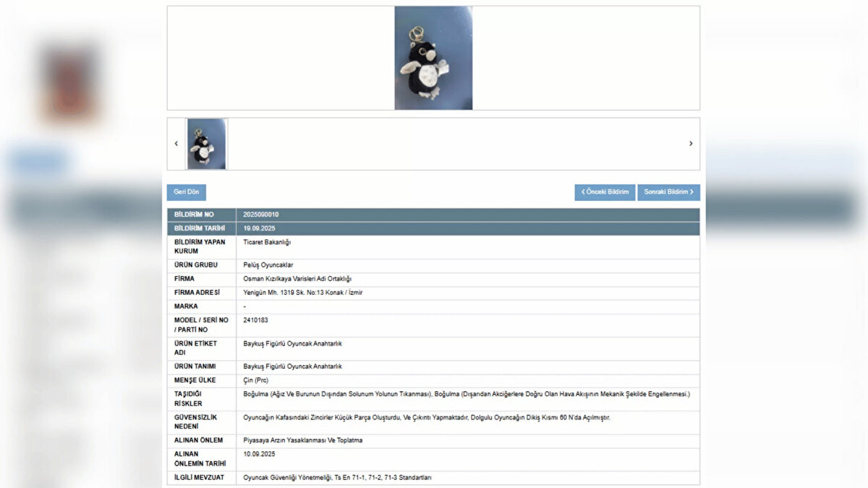Click the Boğulma risk description text
Image resolution: width=868 pixels, height=488 pixels.
[x=467, y=394]
